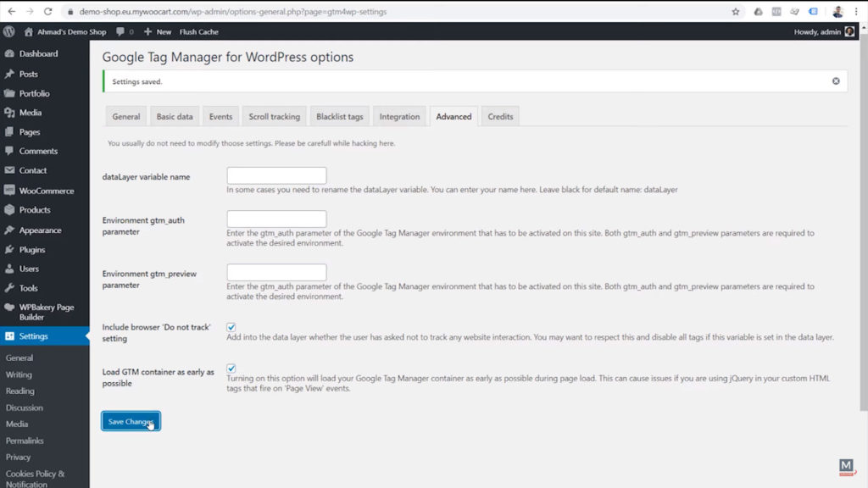Click the WordPress logo in the admin bar

tap(8, 31)
